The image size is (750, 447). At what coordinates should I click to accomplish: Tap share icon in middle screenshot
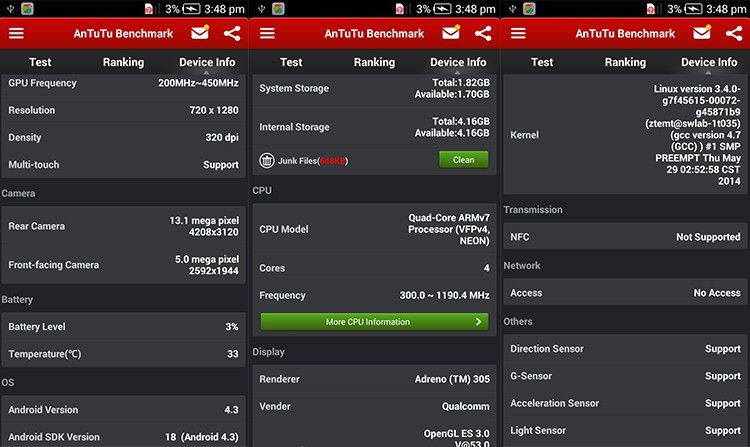(484, 33)
